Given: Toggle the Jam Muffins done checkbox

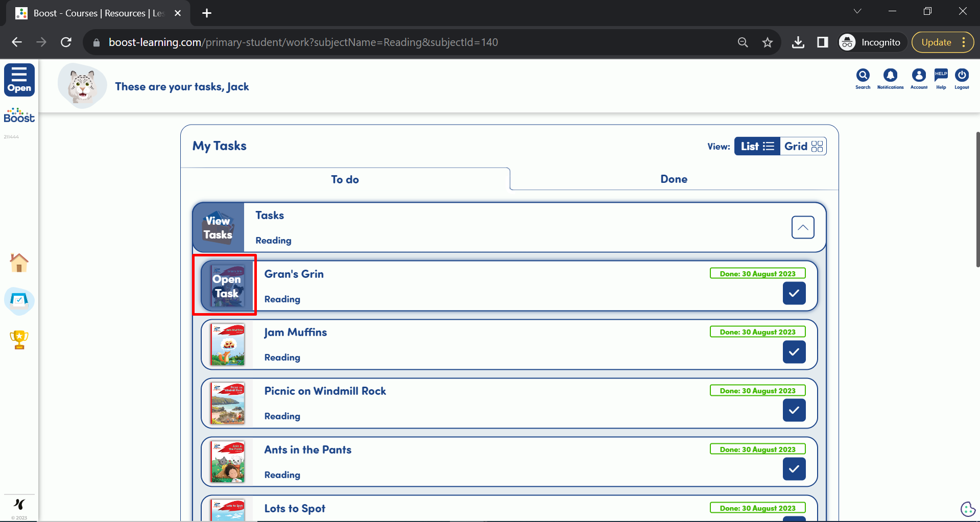Looking at the screenshot, I should point(794,352).
